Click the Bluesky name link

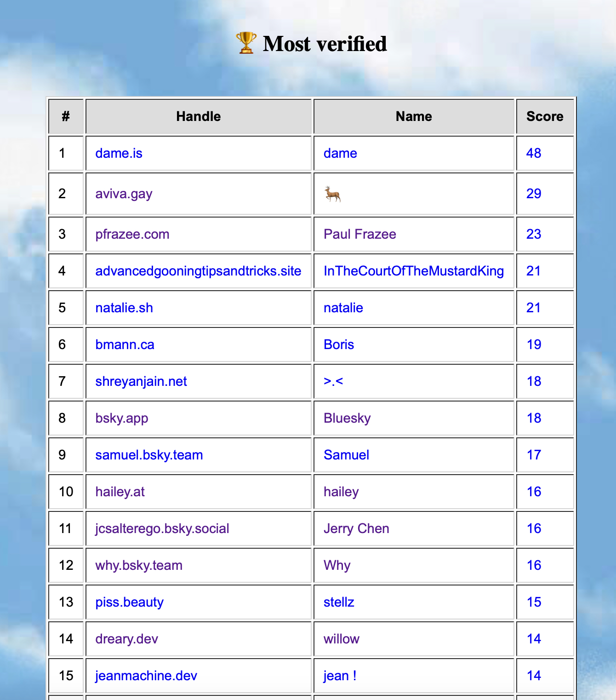click(347, 418)
